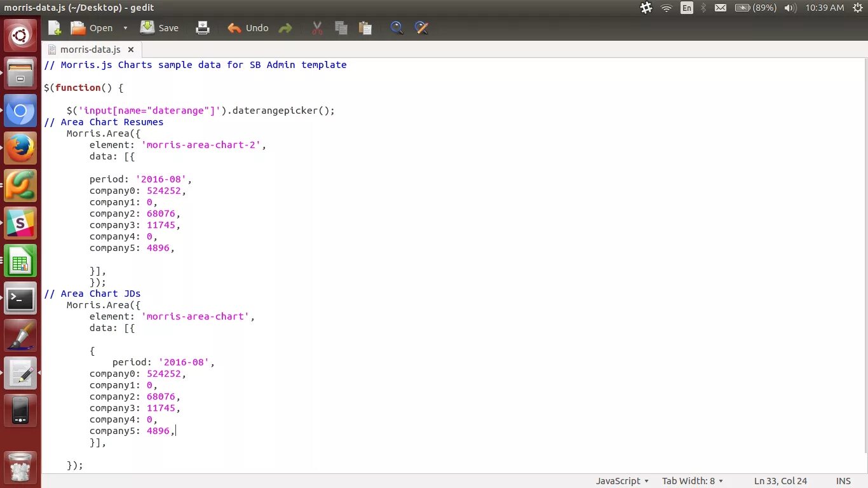This screenshot has height=488, width=868.
Task: Click the indented period: '2016-08' line
Action: pyautogui.click(x=163, y=362)
